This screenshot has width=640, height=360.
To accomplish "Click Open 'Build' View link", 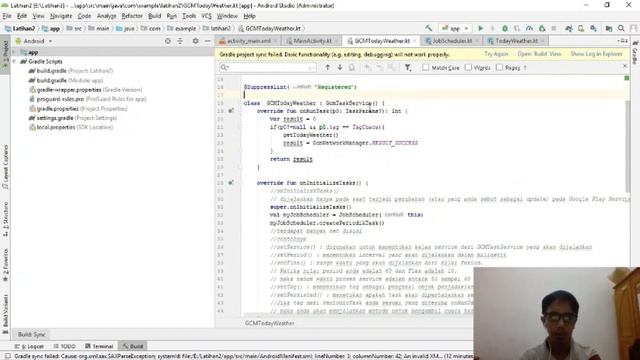I will pos(539,54).
